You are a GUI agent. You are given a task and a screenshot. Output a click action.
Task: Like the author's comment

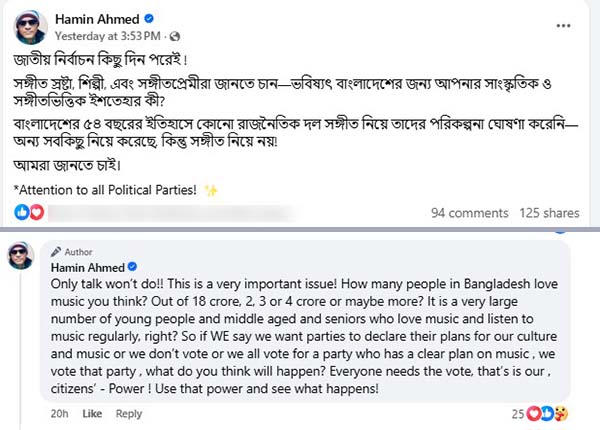point(92,412)
